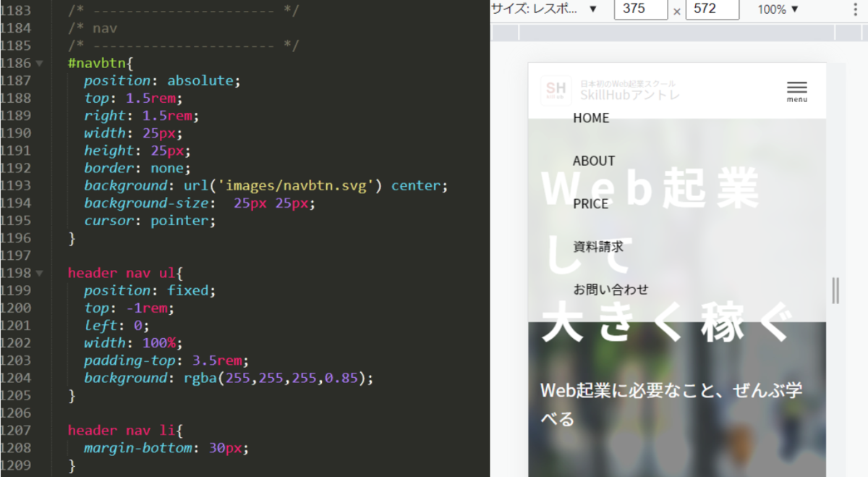Open the PRICE nav link
This screenshot has height=477, width=868.
tap(591, 204)
